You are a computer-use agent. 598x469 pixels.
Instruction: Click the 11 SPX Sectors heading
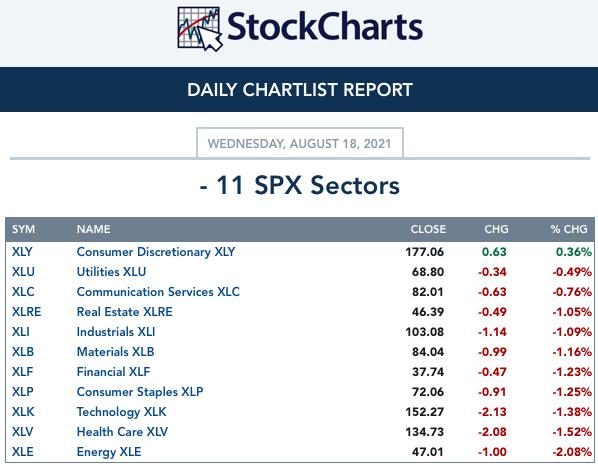(x=300, y=186)
